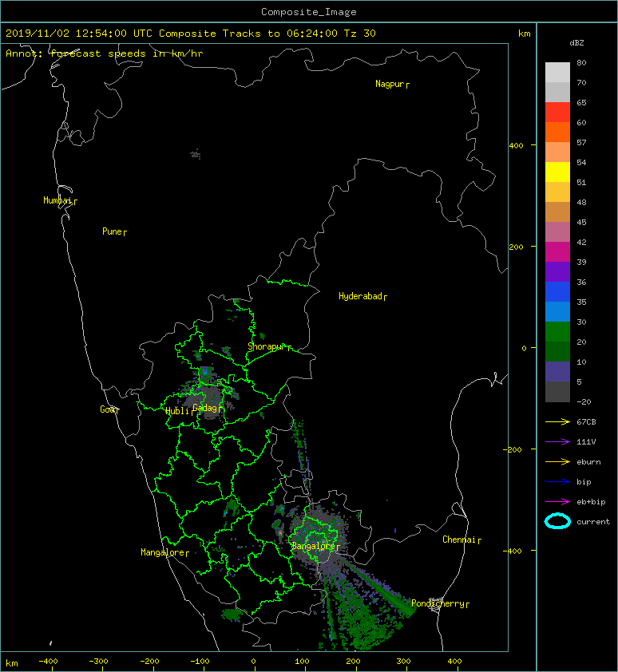
Task: Click the 80 value on dBZ scale
Action: (581, 62)
